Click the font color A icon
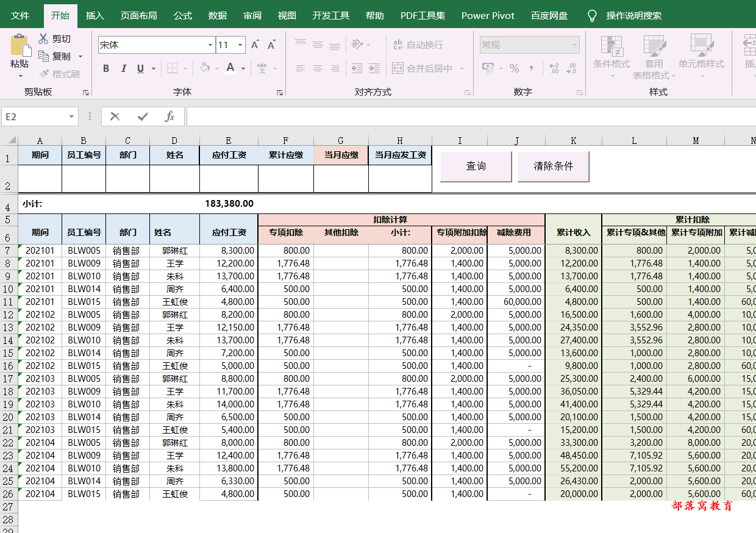Screen dimensions: 756x533 tap(230, 68)
